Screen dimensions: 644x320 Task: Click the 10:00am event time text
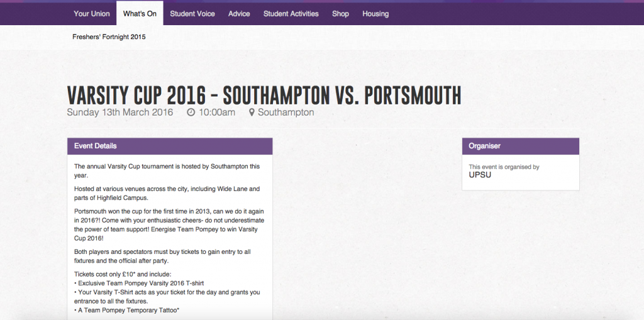pyautogui.click(x=217, y=113)
